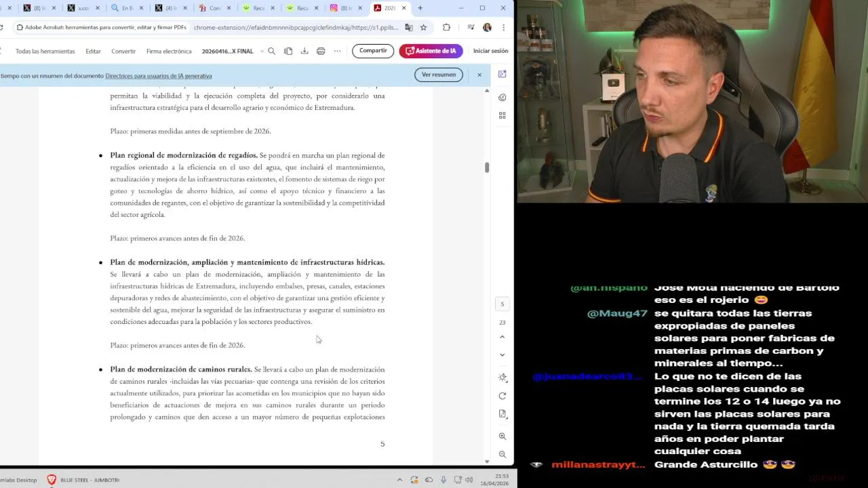Click the current page number box showing 5
This screenshot has width=868, height=488.
(x=502, y=304)
